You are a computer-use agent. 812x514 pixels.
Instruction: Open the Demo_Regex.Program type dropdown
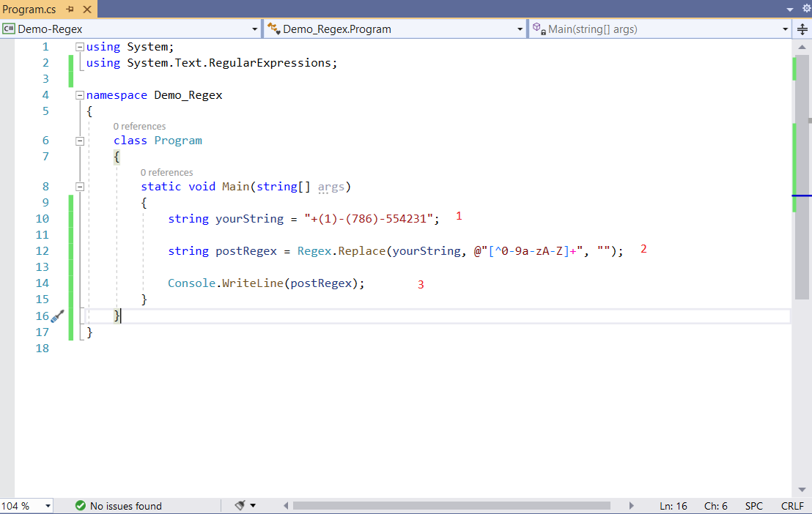coord(520,29)
